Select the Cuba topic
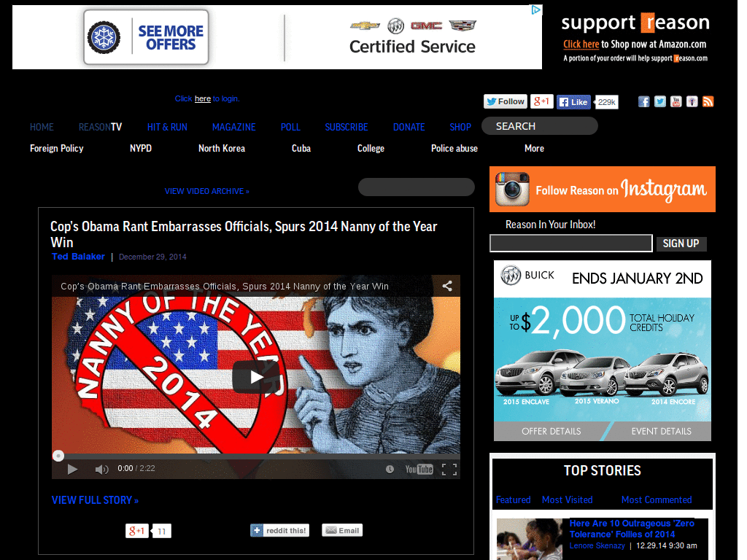747x560 pixels. coord(301,149)
